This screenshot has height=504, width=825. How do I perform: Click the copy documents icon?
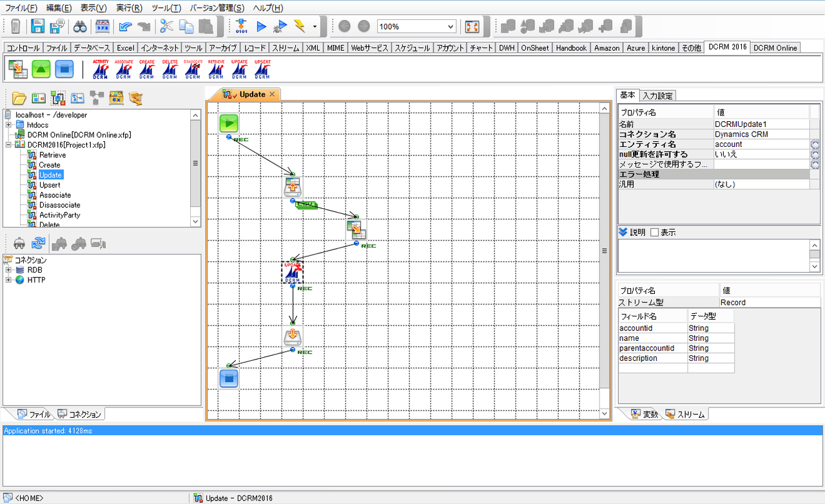(x=186, y=26)
